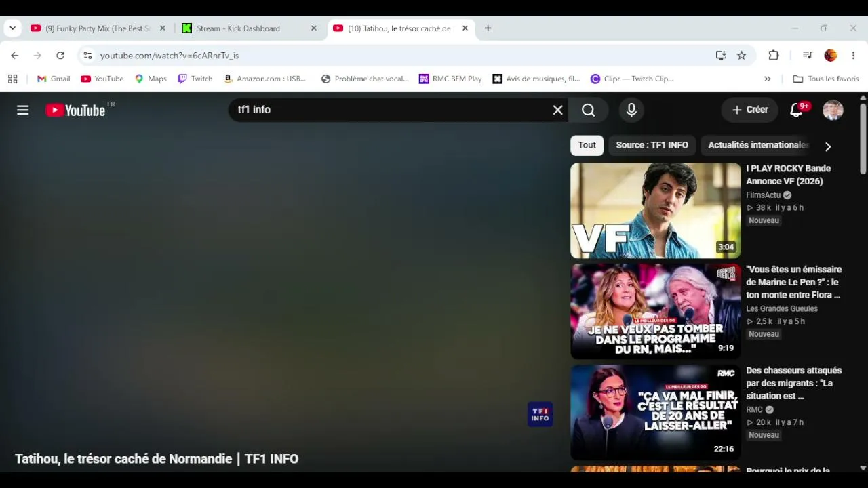
Task: Click the Créer button
Action: (749, 110)
